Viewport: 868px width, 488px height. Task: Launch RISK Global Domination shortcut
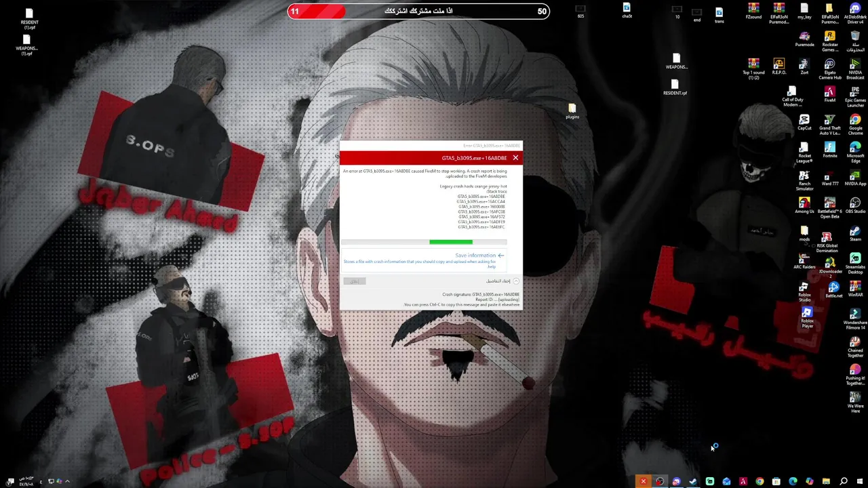pyautogui.click(x=827, y=242)
